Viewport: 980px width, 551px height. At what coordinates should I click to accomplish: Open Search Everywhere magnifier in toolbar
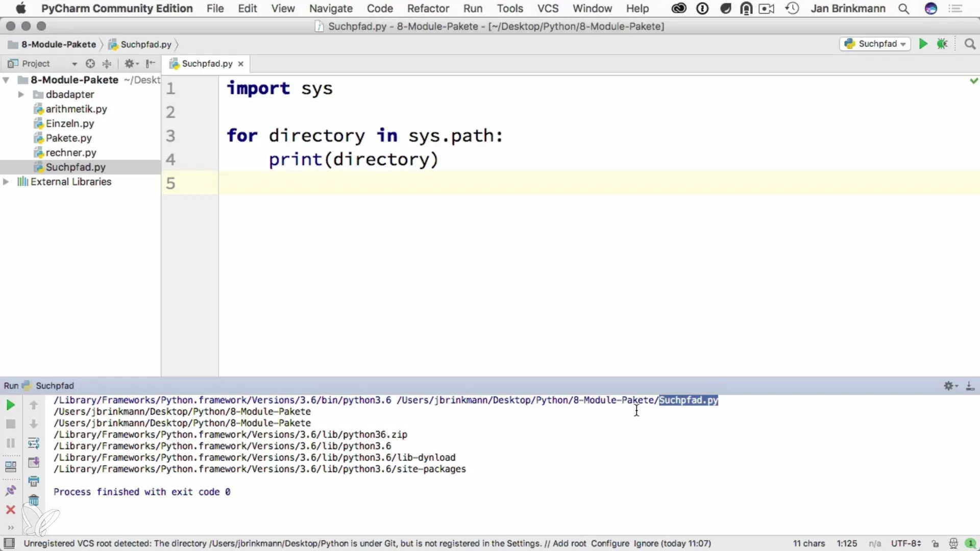pos(970,44)
